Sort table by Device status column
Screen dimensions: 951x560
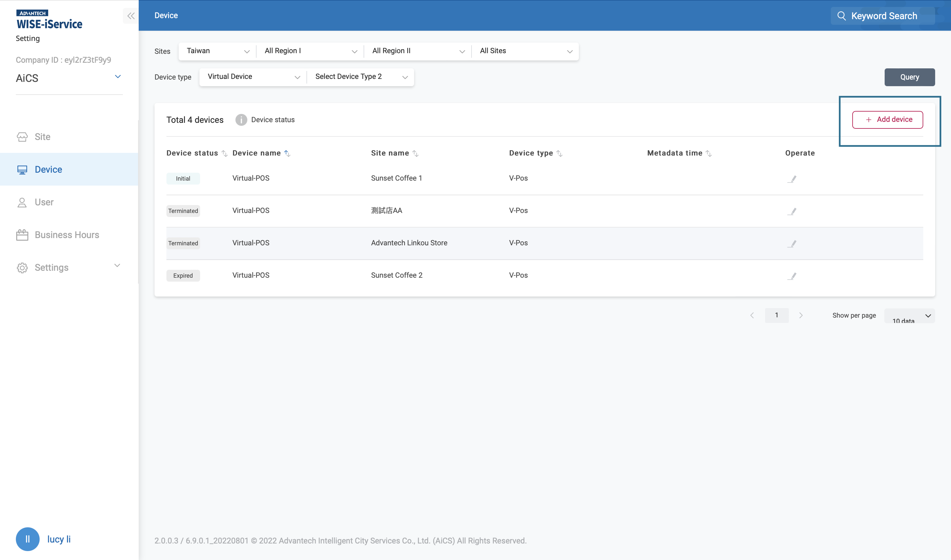coord(224,153)
